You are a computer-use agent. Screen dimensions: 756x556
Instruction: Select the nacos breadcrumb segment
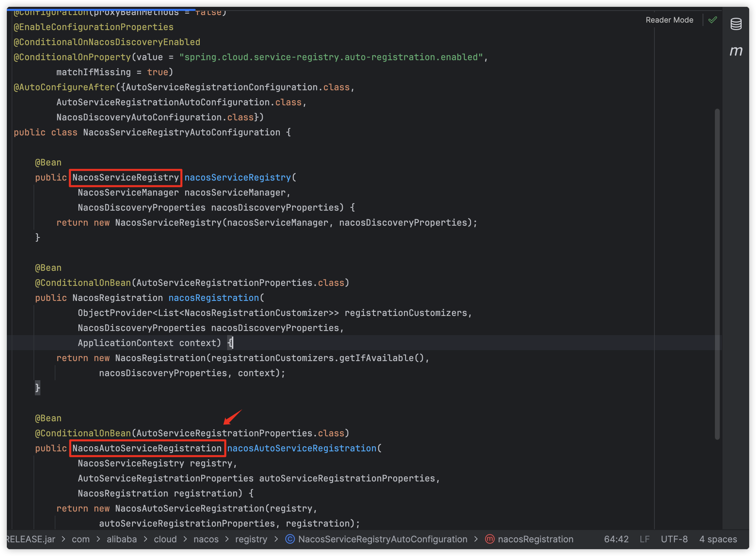pyautogui.click(x=206, y=539)
